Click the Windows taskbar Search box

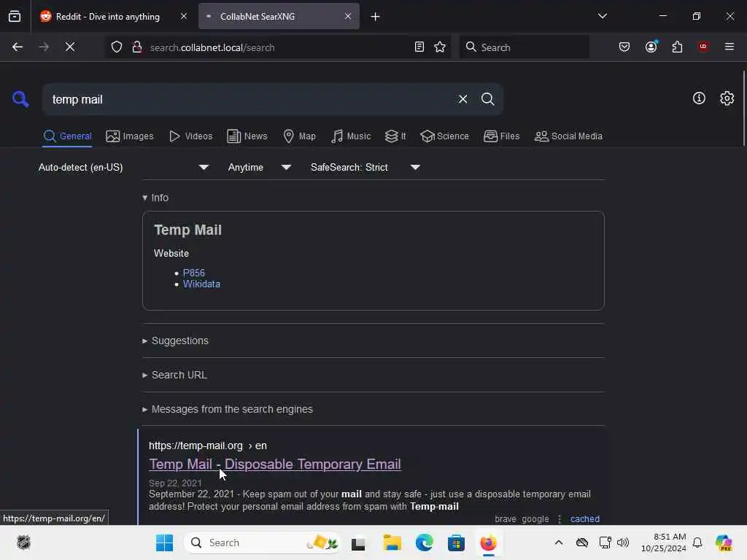pyautogui.click(x=262, y=542)
